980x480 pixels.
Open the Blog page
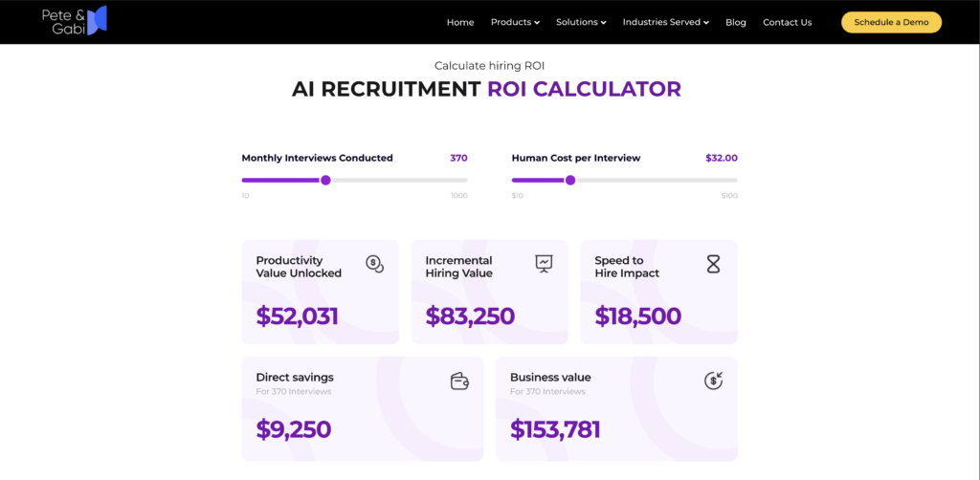pos(736,23)
